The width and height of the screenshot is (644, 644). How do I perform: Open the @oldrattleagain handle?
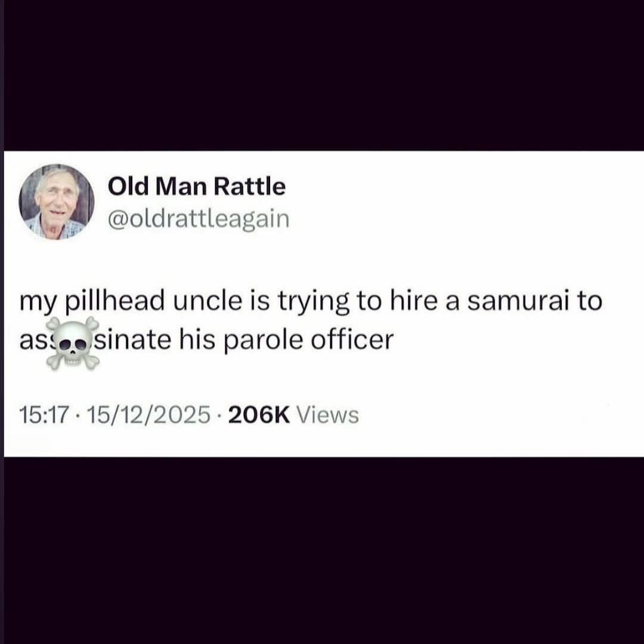tap(199, 219)
